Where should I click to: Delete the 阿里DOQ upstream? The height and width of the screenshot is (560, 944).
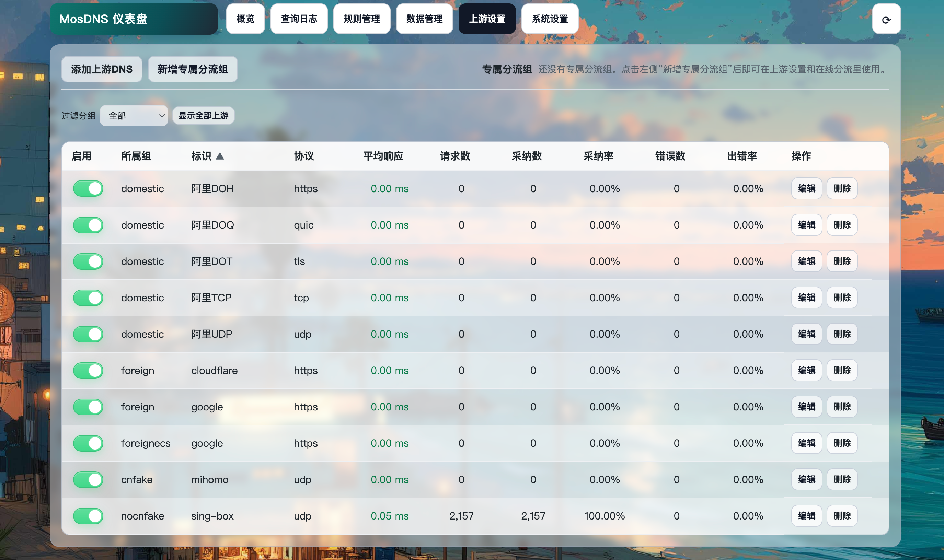click(x=842, y=225)
